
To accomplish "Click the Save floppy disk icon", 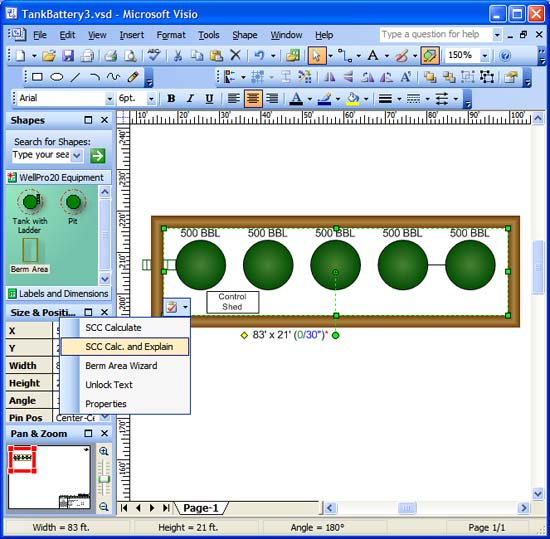I will click(x=68, y=55).
